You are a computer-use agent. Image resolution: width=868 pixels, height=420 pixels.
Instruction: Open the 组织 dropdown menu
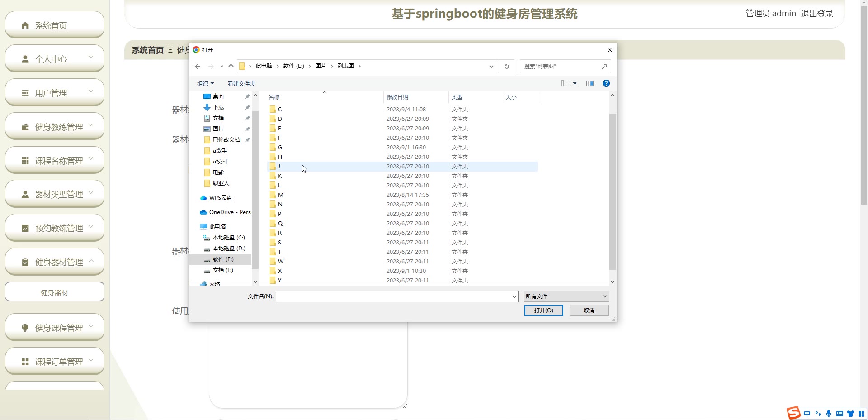(205, 84)
